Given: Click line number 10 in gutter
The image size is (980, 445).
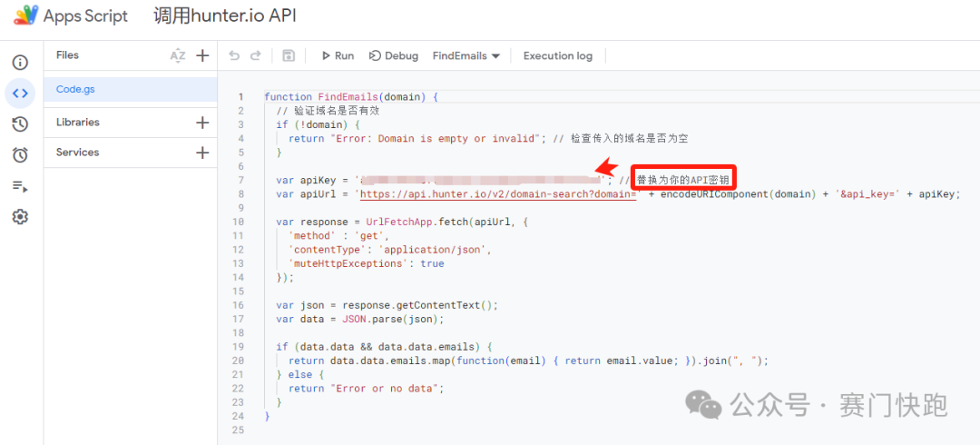Looking at the screenshot, I should point(240,222).
